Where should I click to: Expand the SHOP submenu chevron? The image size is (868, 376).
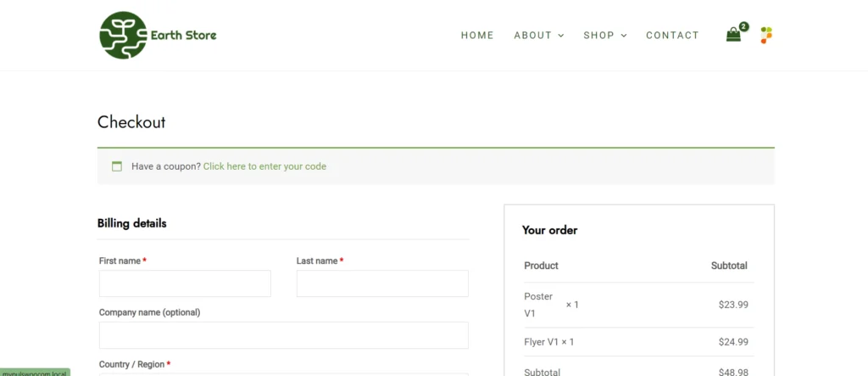point(624,36)
